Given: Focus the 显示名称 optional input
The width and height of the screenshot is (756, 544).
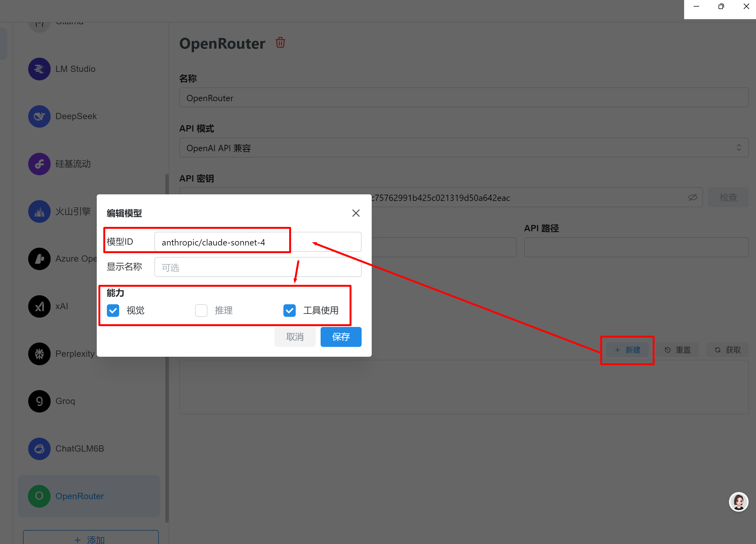Looking at the screenshot, I should [x=258, y=267].
